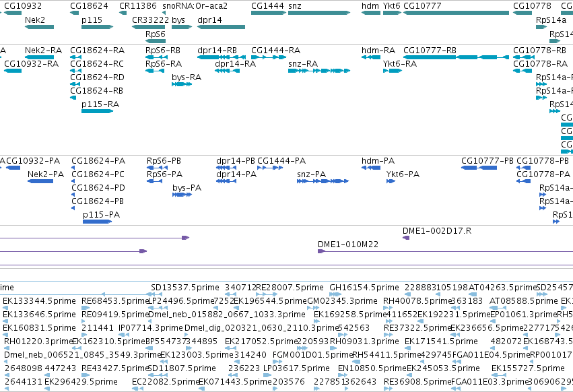573x392 pixels.
Task: Click the snoRNA:Or-aca2 label
Action: pos(195,6)
